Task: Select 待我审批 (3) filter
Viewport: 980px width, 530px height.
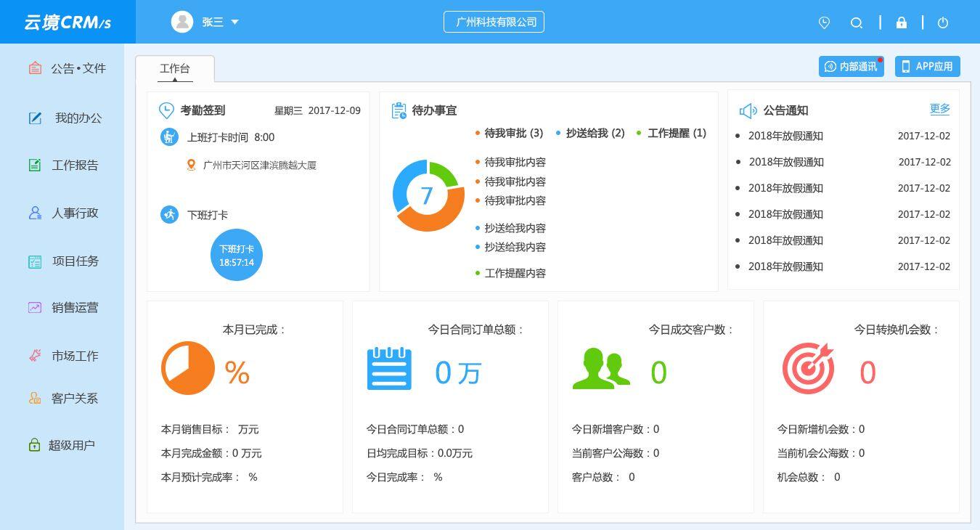Action: 510,133
